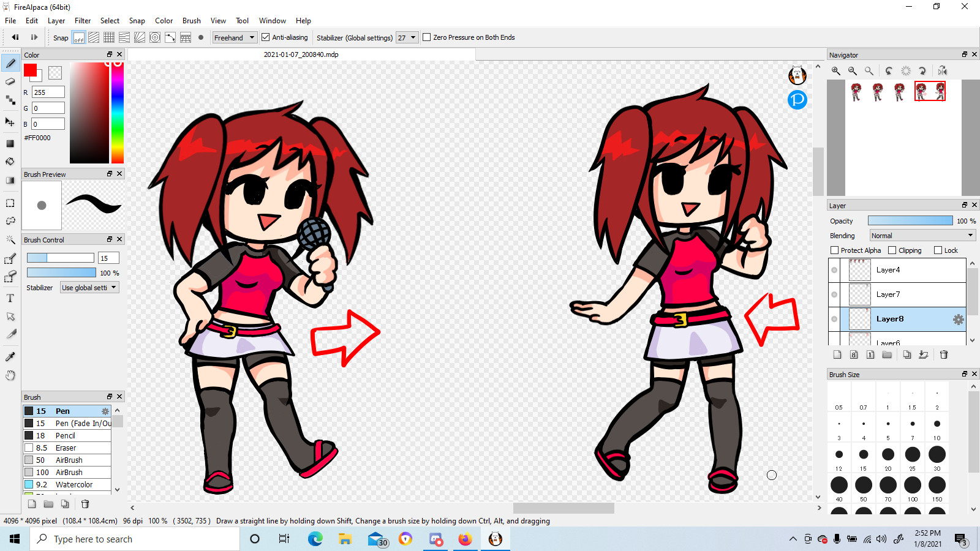Enable concentric circle snap
This screenshot has height=551, width=980.
click(155, 38)
